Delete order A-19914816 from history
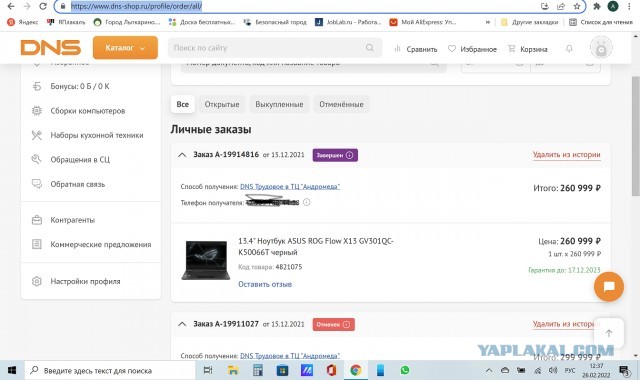The height and width of the screenshot is (380, 640). point(567,155)
